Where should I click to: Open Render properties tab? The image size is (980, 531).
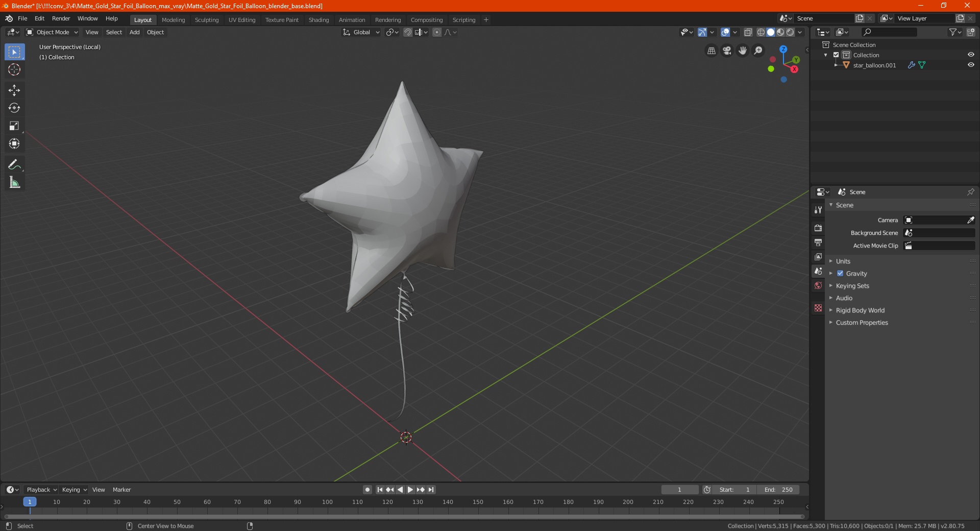[818, 228]
